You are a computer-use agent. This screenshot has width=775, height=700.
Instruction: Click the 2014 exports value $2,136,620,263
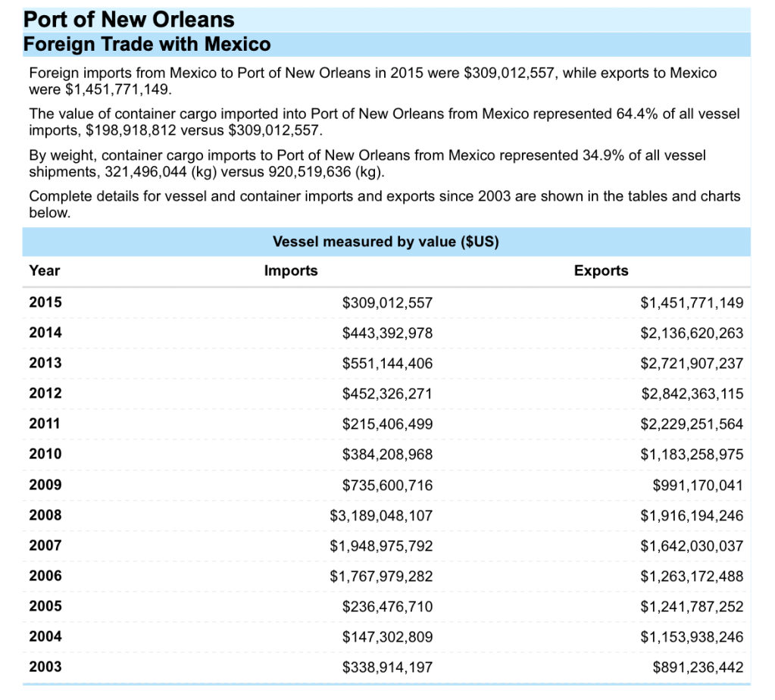[x=692, y=333]
